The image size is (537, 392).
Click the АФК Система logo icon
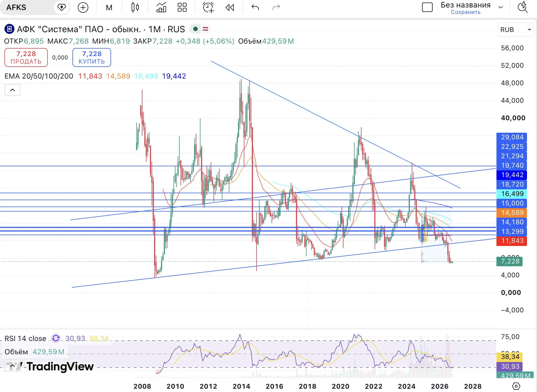(x=9, y=29)
